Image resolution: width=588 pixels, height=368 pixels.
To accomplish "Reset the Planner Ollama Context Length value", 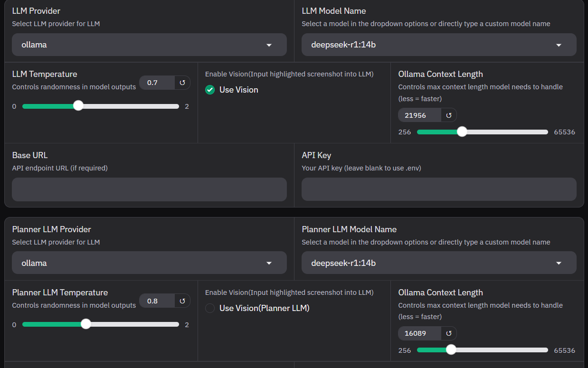I will click(x=449, y=333).
